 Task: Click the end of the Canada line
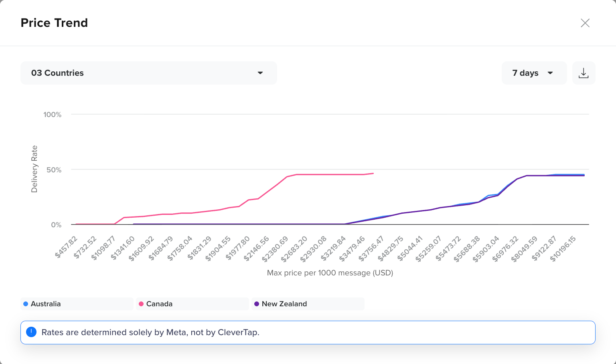[373, 174]
